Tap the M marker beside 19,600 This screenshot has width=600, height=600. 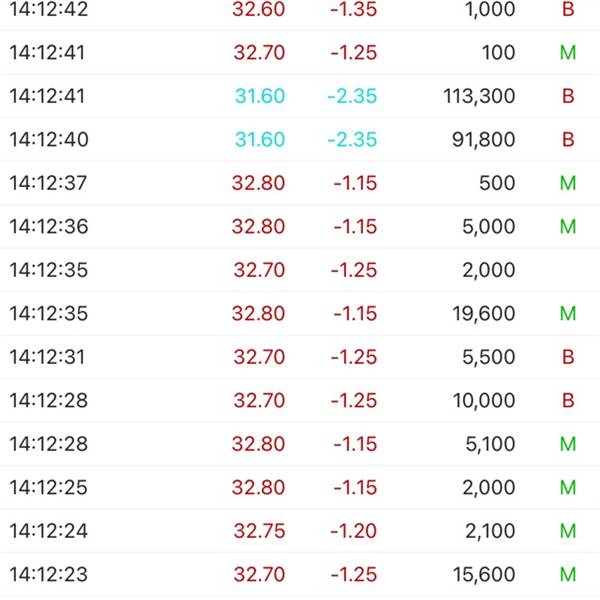tap(568, 313)
